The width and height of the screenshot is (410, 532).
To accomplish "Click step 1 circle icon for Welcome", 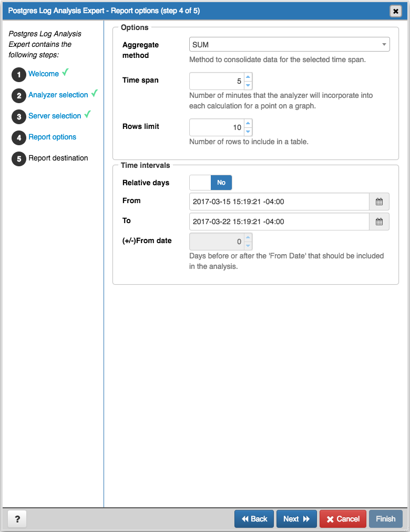I will coord(19,74).
